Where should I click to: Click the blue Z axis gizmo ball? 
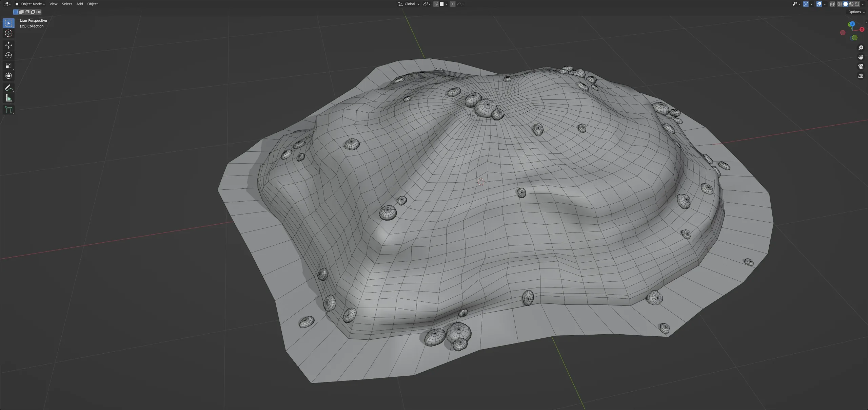coord(852,24)
